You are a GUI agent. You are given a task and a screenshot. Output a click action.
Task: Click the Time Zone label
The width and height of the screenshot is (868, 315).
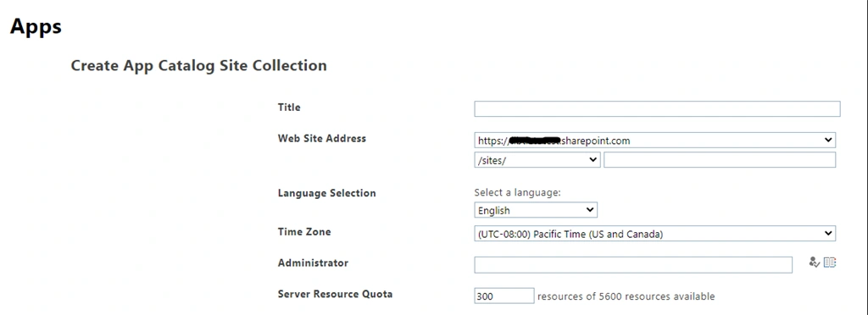(304, 231)
